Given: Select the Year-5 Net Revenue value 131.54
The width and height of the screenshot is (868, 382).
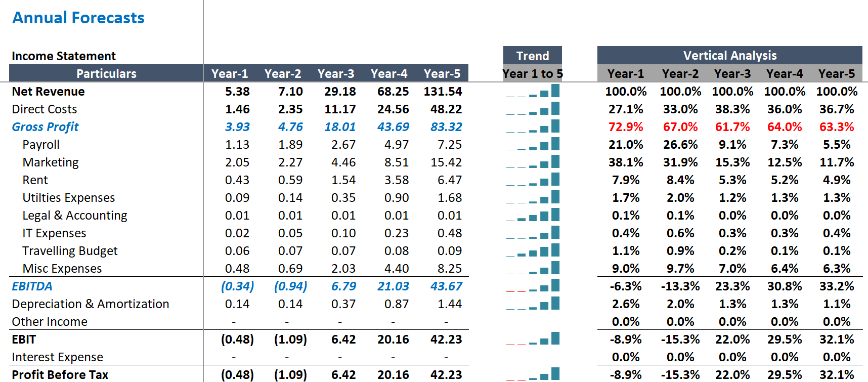Looking at the screenshot, I should pyautogui.click(x=443, y=92).
